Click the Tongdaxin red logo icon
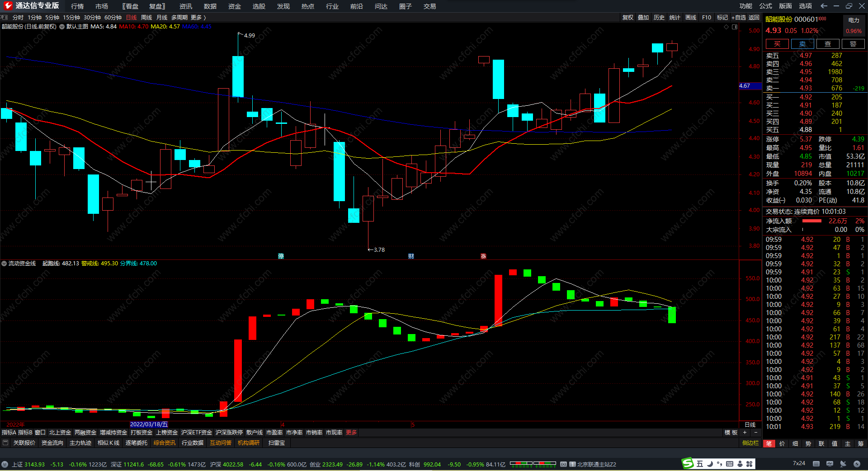This screenshot has height=471, width=868. tap(8, 6)
